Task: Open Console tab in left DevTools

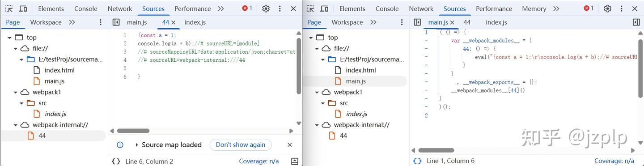Action: pyautogui.click(x=86, y=9)
